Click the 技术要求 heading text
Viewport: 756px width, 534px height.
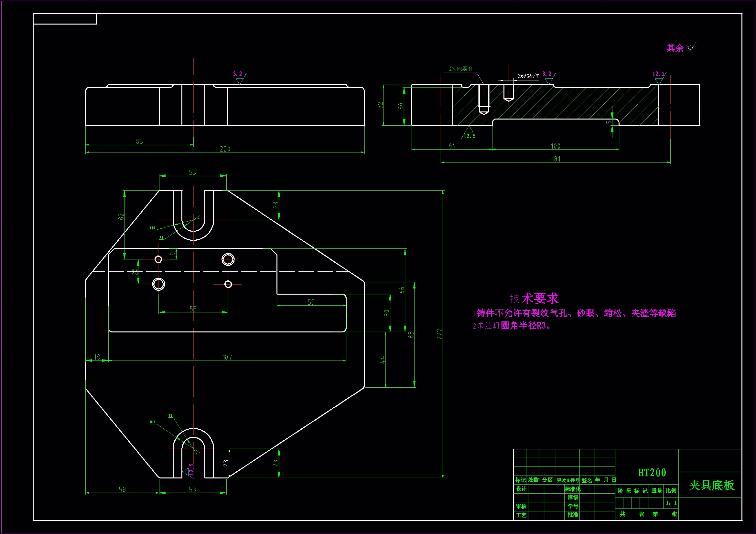point(534,299)
